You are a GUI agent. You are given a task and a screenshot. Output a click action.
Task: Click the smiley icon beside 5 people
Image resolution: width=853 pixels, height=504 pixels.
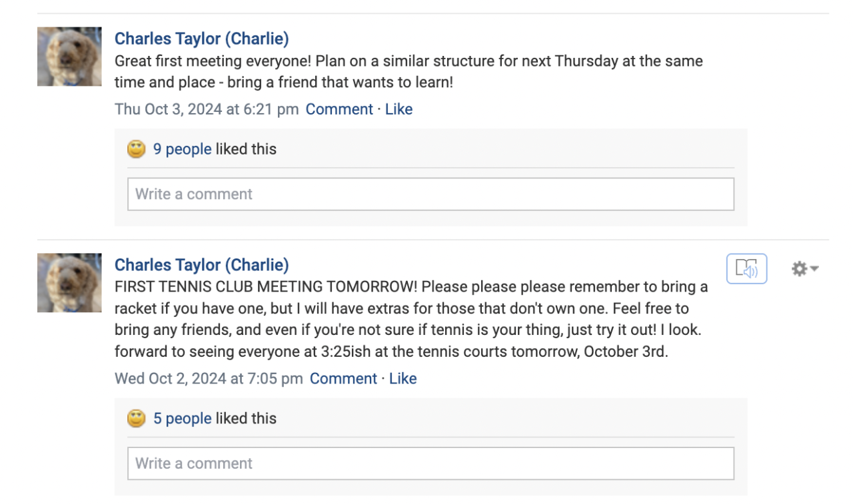(137, 419)
